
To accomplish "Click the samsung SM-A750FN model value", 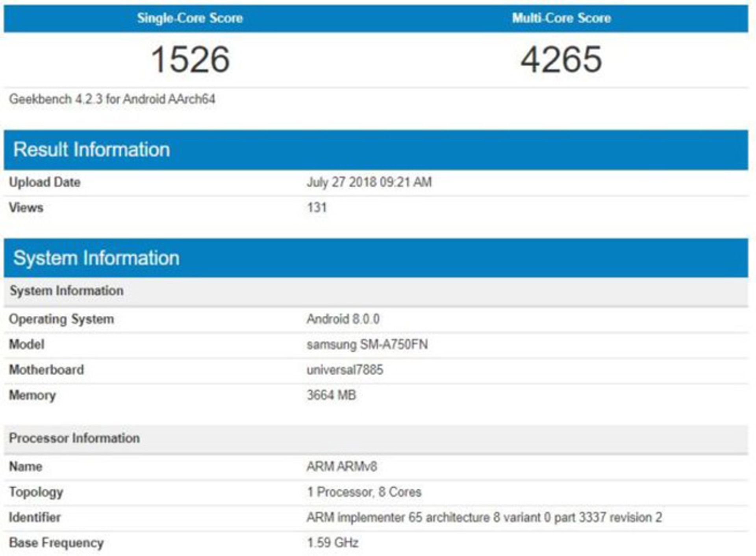I will coord(367,345).
